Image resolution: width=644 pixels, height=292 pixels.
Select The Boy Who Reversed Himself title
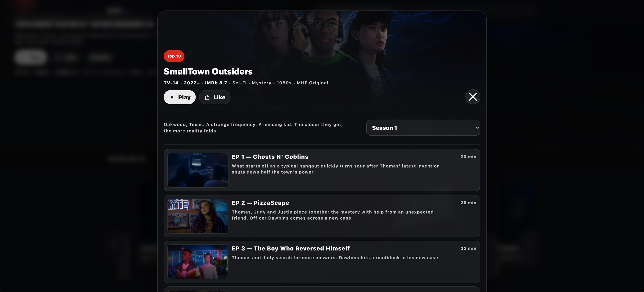(x=302, y=248)
